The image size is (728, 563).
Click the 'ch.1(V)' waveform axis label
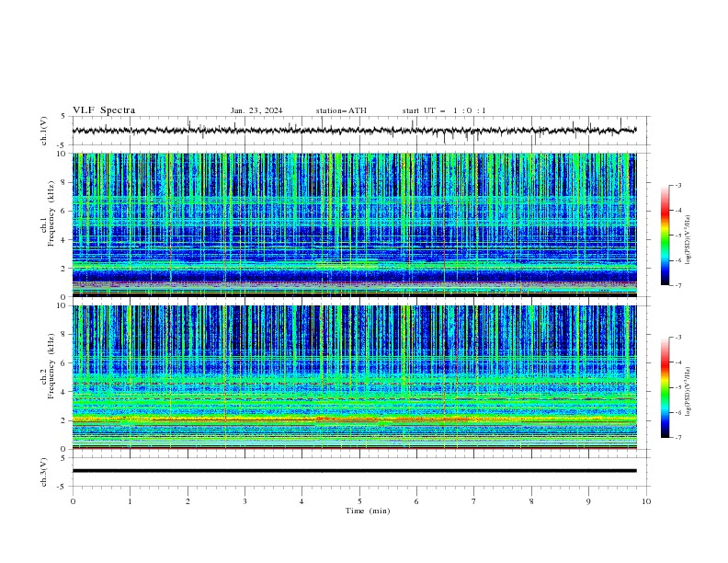44,131
